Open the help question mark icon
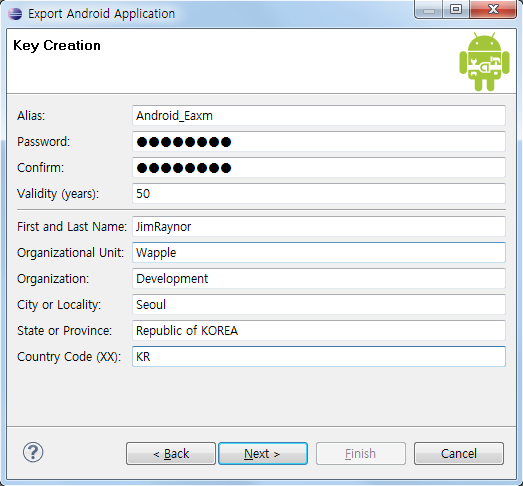This screenshot has height=486, width=523. pyautogui.click(x=33, y=452)
